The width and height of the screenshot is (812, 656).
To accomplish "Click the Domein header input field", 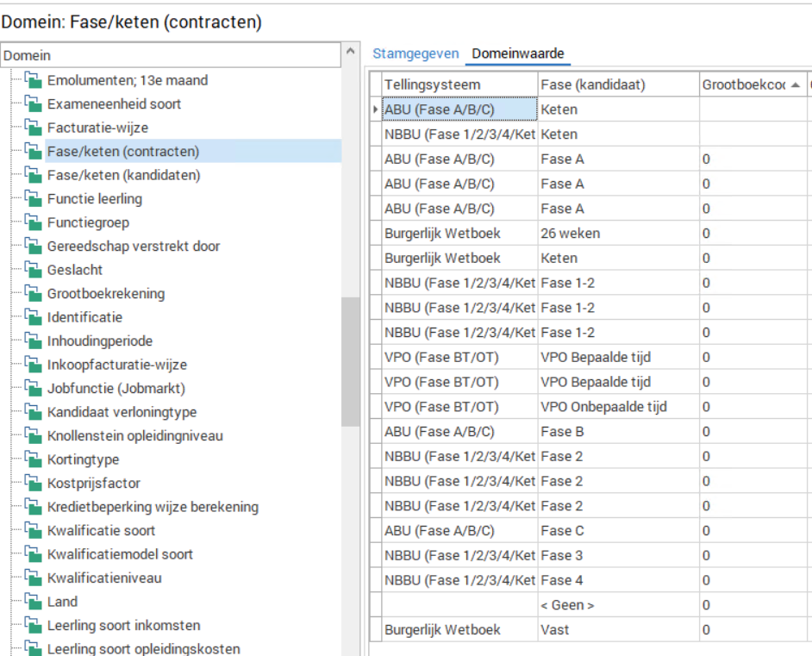I will point(171,55).
